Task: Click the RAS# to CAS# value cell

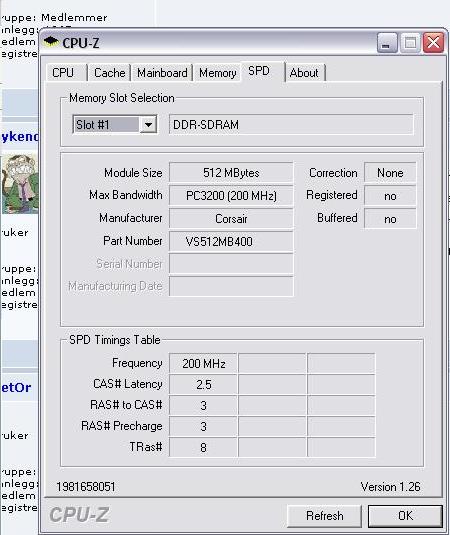Action: 203,405
